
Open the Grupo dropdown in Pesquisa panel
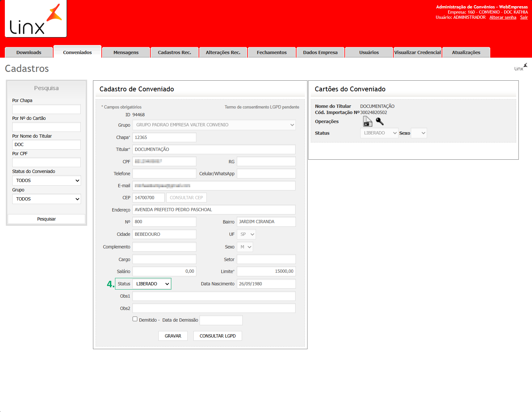point(46,199)
